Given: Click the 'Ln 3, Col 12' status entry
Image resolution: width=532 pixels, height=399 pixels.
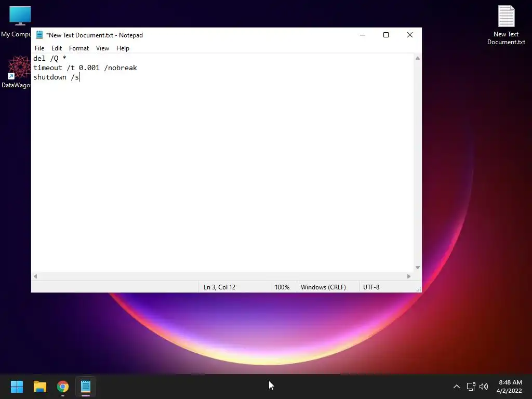Looking at the screenshot, I should 219,287.
